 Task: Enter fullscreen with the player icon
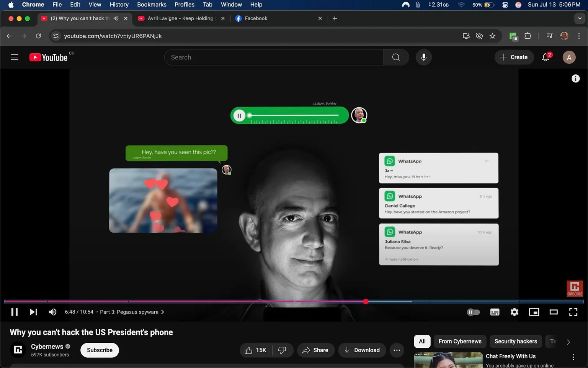[x=573, y=312]
